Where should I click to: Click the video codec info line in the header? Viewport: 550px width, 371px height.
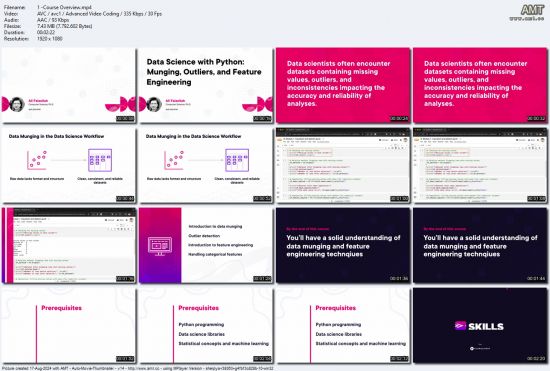click(x=99, y=14)
